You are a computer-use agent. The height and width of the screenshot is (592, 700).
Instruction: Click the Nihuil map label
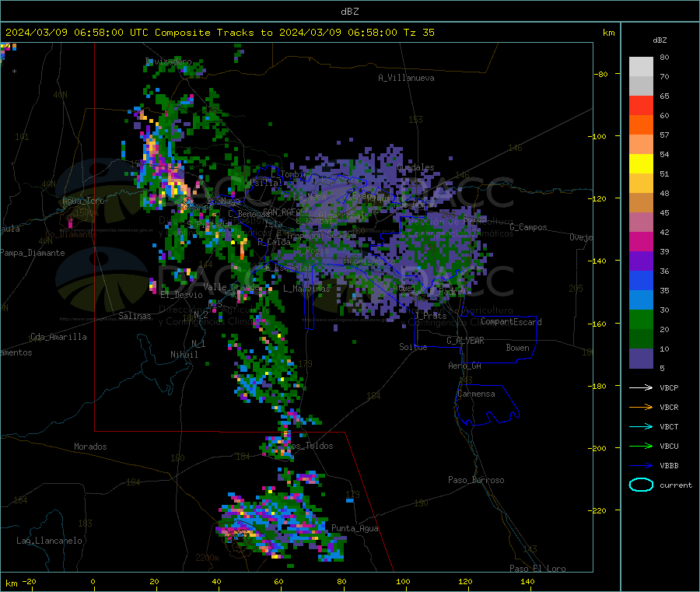pyautogui.click(x=184, y=355)
